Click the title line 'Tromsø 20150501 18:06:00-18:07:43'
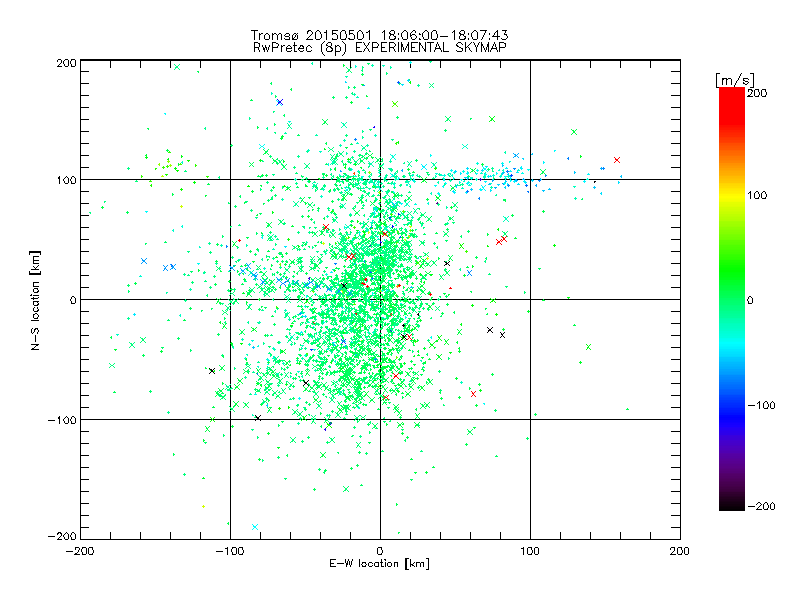Image resolution: width=800 pixels, height=600 pixels. click(379, 35)
